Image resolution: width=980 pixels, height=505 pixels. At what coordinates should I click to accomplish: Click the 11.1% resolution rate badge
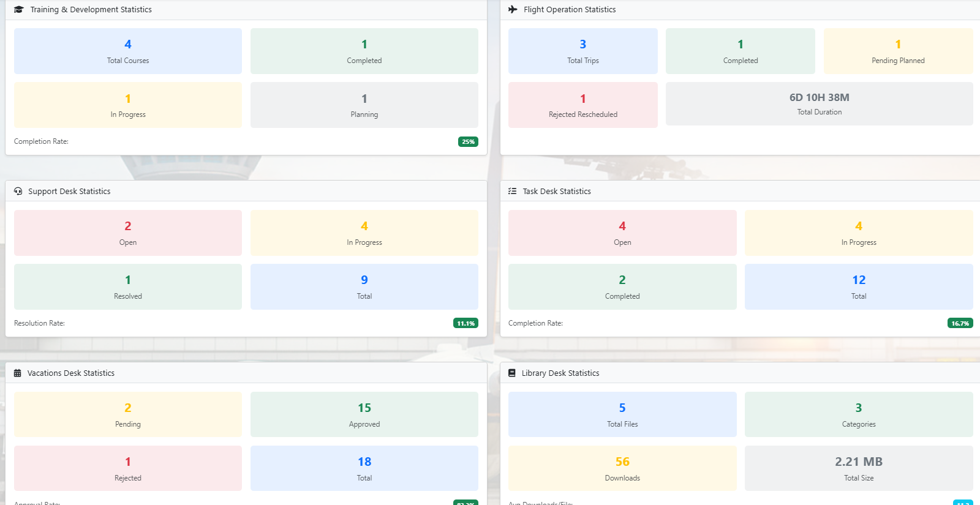click(x=466, y=324)
